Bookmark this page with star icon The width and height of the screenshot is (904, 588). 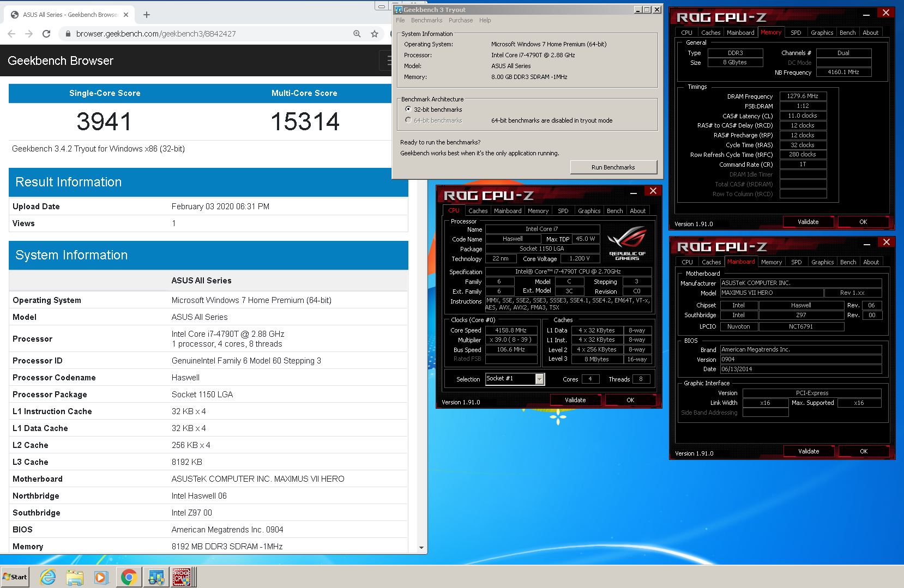coord(375,34)
